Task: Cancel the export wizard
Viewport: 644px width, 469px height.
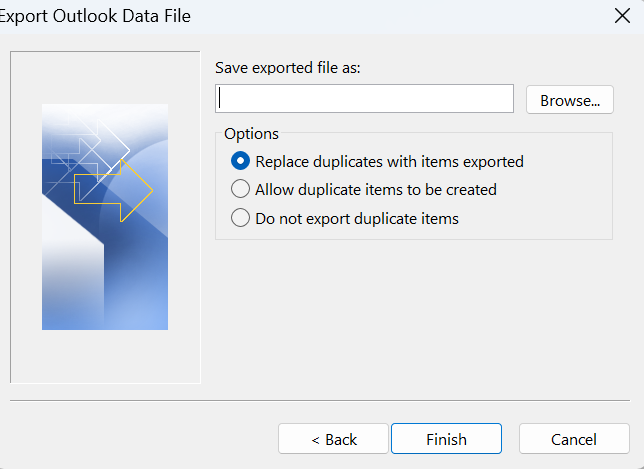Action: pyautogui.click(x=573, y=439)
